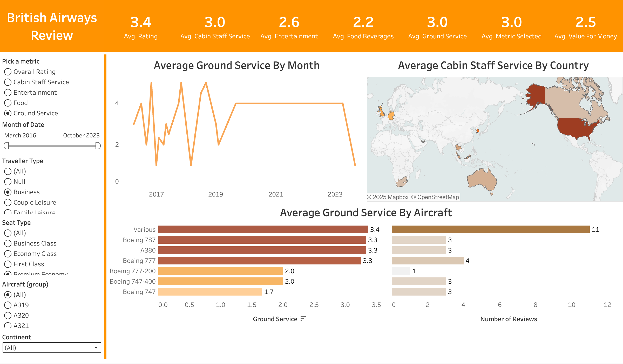The height and width of the screenshot is (364, 623).
Task: Click the Avg. Food Beverages label
Action: click(x=363, y=36)
